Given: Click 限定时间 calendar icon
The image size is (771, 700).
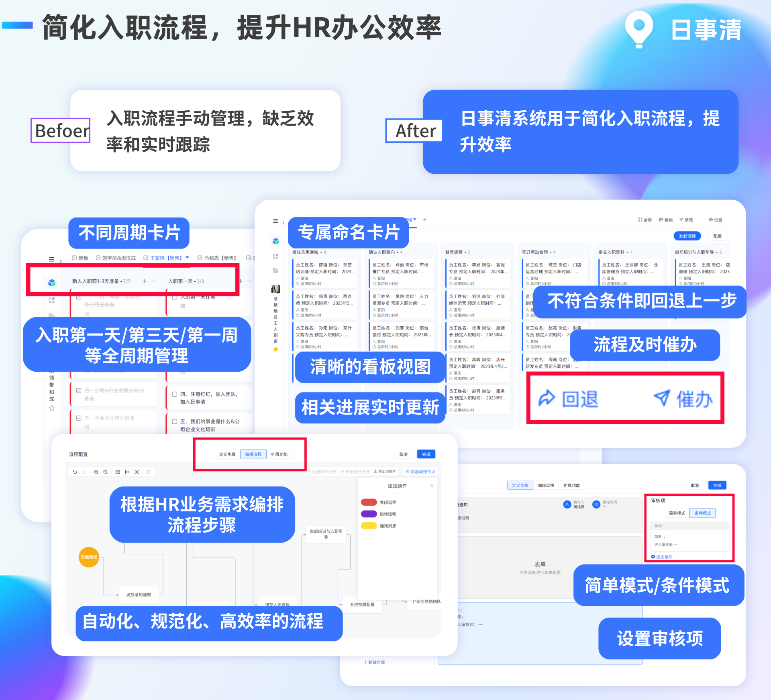Looking at the screenshot, I should [x=596, y=504].
